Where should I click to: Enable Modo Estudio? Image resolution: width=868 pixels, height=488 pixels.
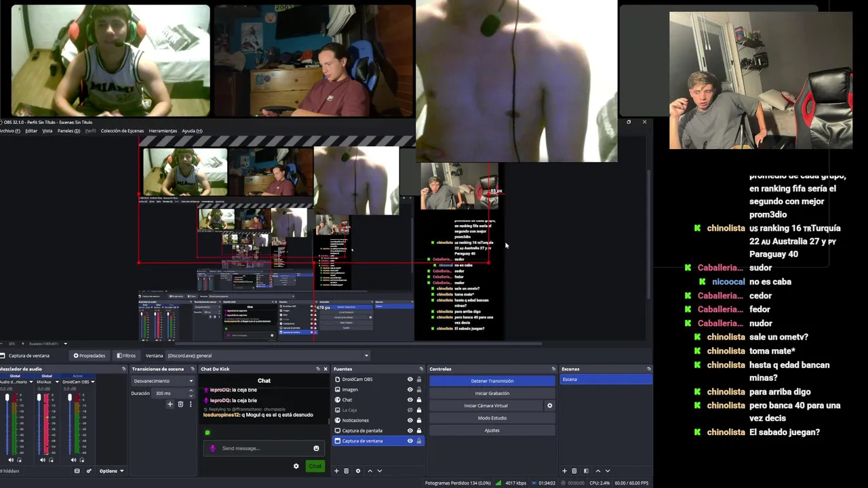pos(492,418)
